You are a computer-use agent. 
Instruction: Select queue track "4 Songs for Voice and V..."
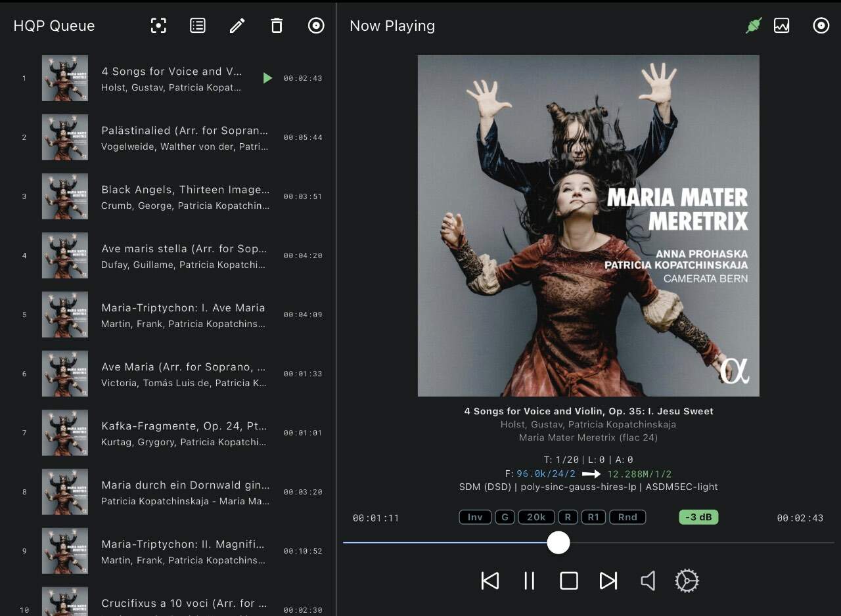point(171,72)
